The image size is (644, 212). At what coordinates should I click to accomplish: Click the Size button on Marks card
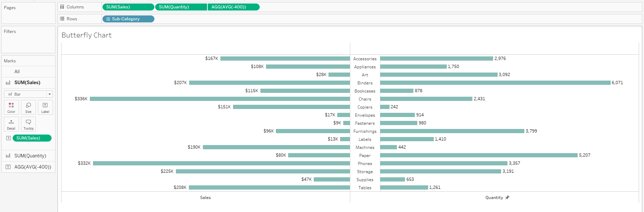[x=28, y=107]
